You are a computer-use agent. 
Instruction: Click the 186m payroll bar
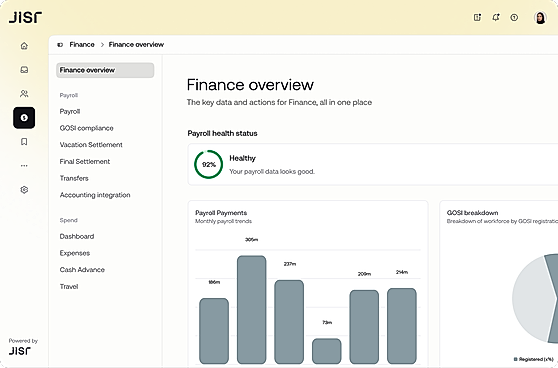(214, 331)
